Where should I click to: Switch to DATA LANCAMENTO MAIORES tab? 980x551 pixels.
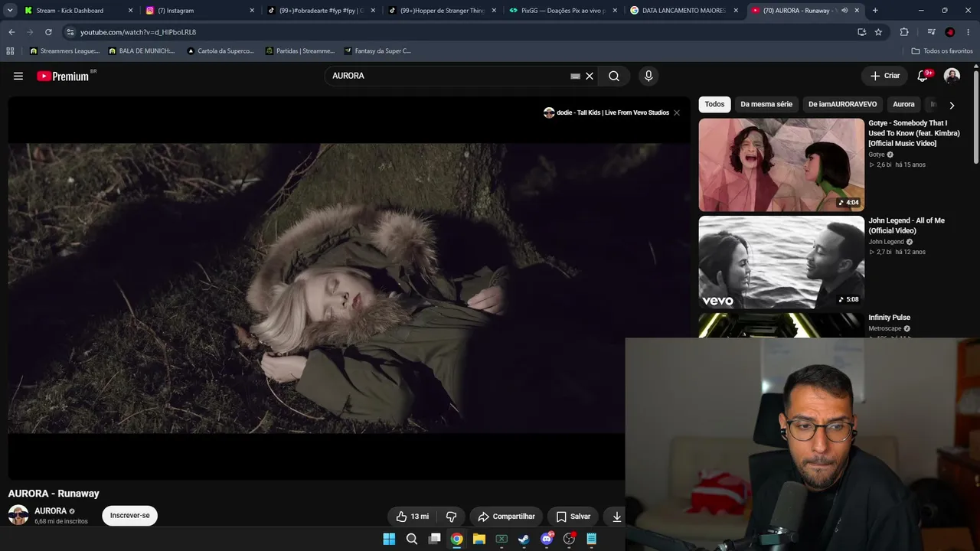coord(684,11)
